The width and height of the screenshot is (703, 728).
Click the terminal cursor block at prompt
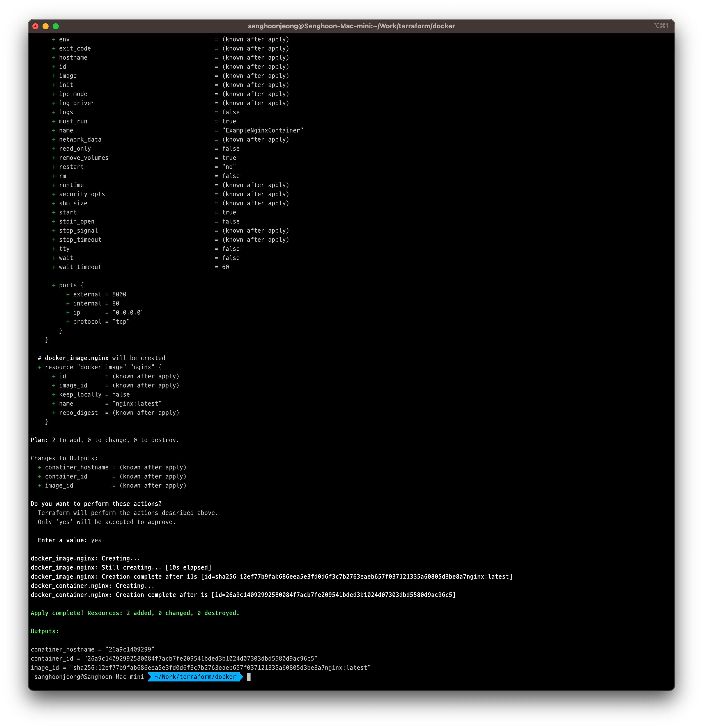(x=249, y=677)
